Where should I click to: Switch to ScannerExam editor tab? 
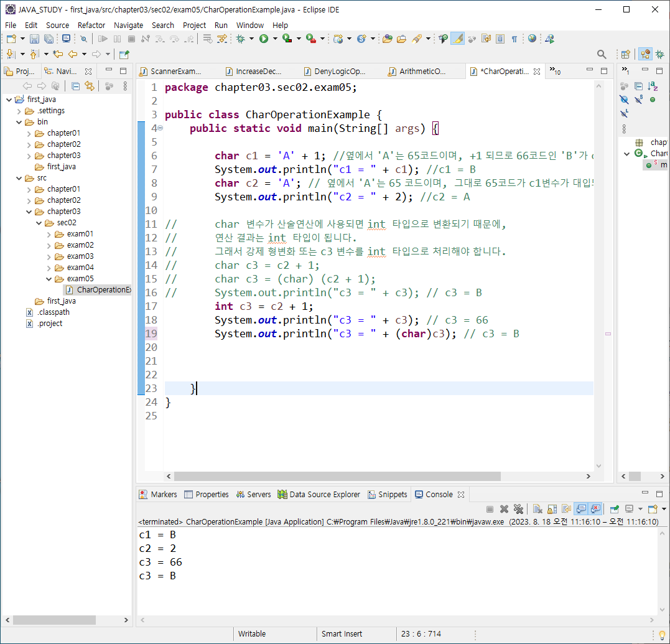click(175, 72)
